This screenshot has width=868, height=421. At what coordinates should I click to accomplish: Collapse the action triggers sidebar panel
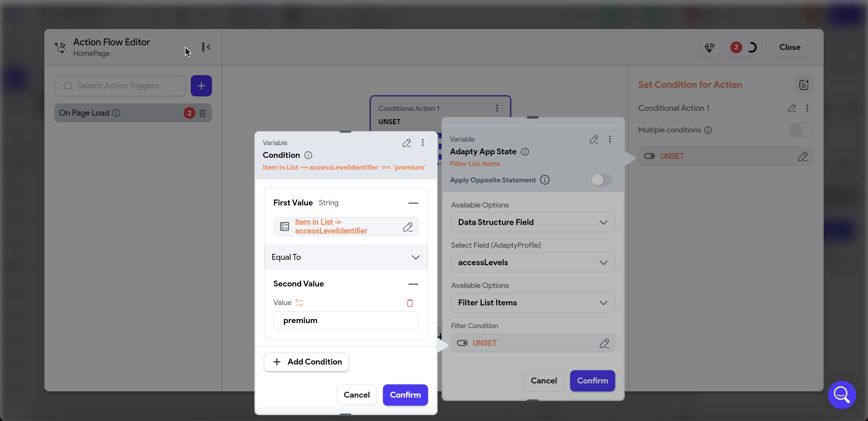[x=206, y=47]
